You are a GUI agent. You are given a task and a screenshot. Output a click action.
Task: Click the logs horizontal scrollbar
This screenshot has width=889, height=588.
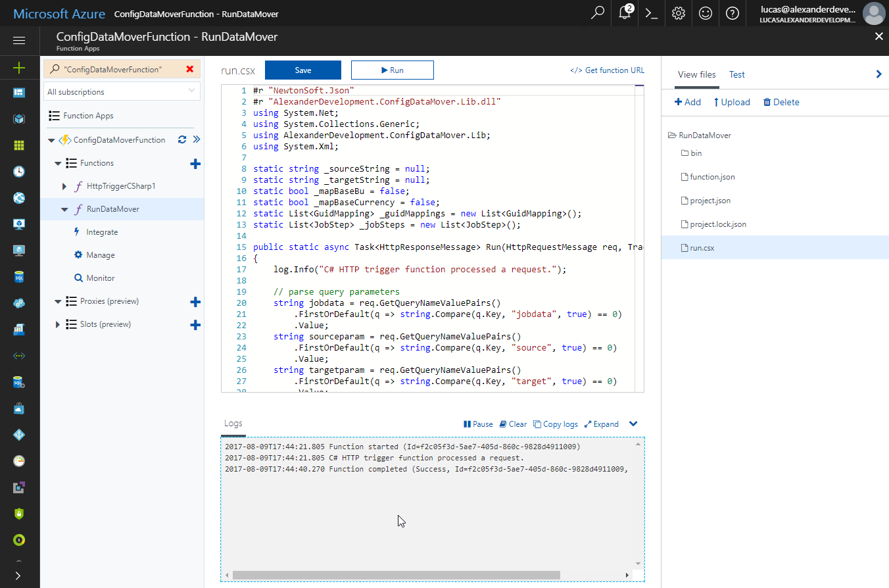pos(396,575)
